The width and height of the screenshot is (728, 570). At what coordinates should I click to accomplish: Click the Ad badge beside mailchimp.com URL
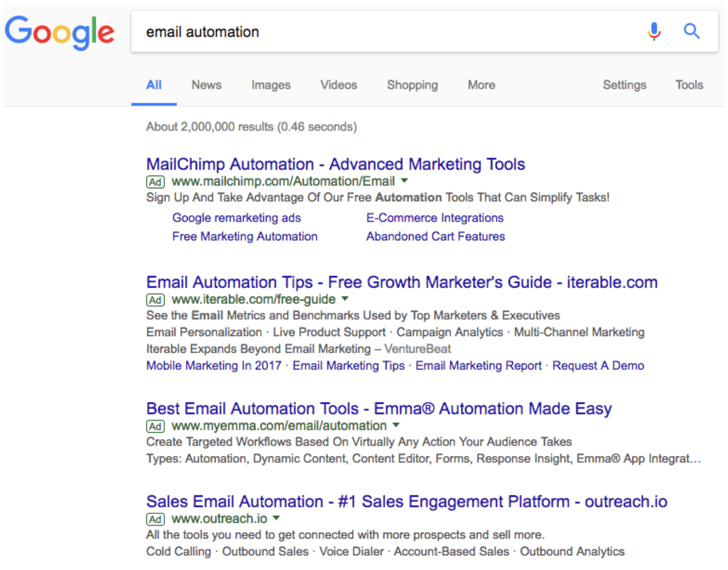coord(155,182)
